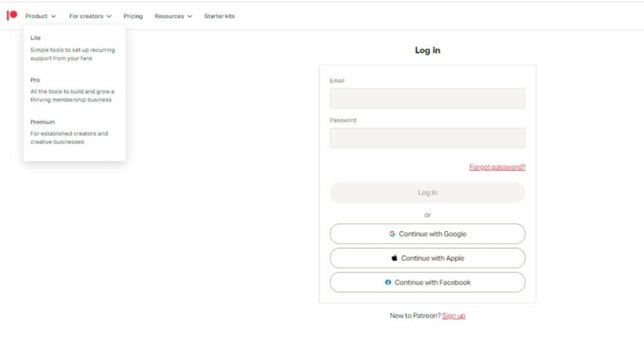Click the Patreon logo icon

click(x=12, y=16)
